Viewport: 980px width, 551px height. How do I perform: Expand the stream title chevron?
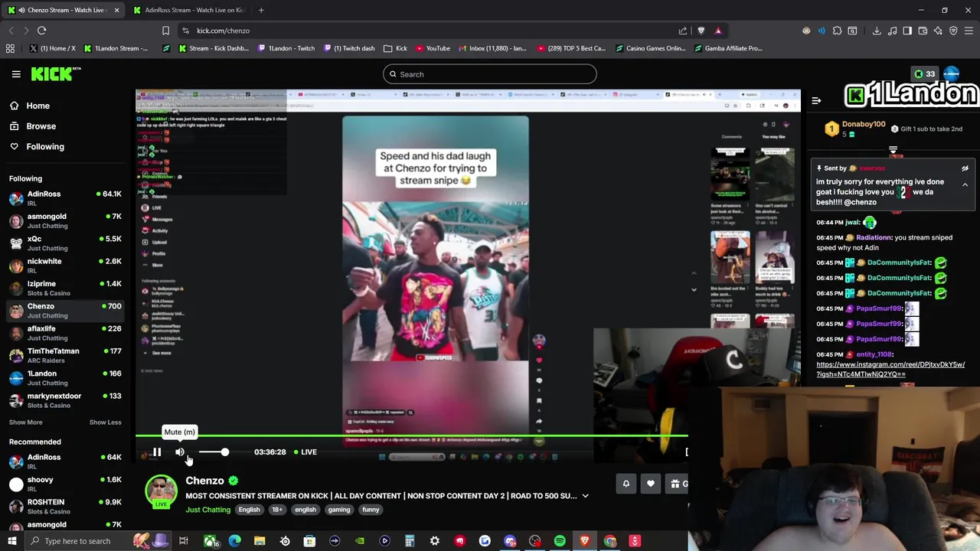[x=585, y=496]
